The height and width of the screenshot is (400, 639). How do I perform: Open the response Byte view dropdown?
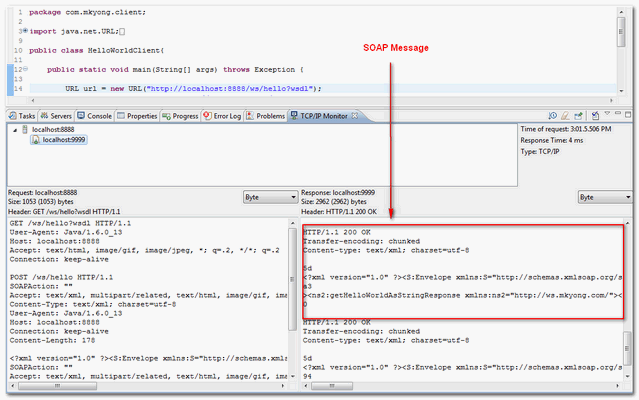click(605, 197)
